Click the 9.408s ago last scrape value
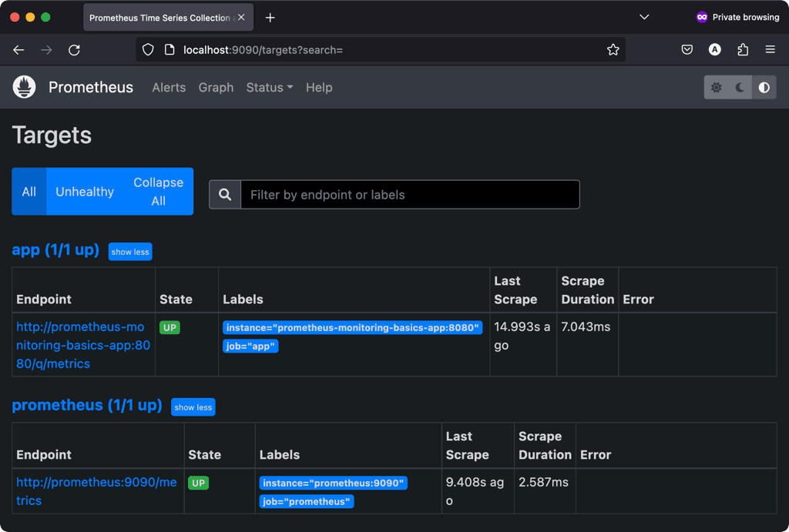The height and width of the screenshot is (532, 789). [x=475, y=491]
